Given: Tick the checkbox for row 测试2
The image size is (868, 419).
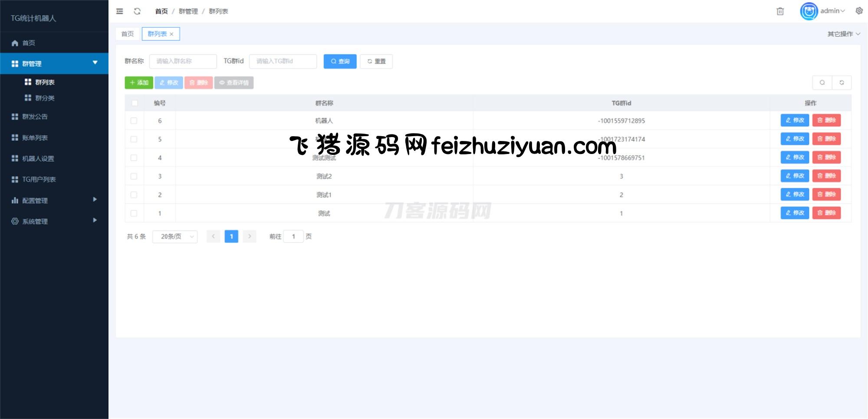Looking at the screenshot, I should coord(134,177).
